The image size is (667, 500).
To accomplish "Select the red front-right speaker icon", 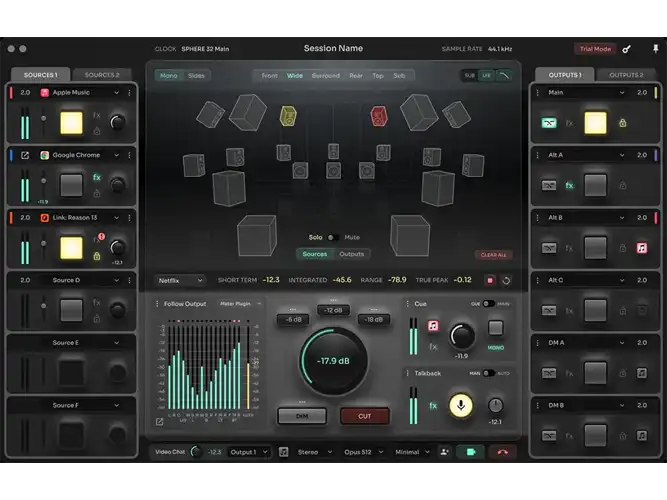I will coord(379,116).
